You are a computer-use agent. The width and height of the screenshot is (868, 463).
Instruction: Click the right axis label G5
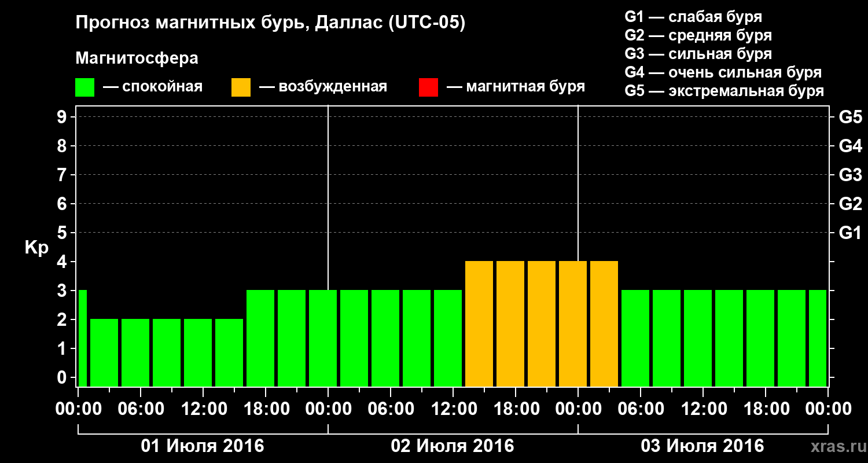coord(850,117)
